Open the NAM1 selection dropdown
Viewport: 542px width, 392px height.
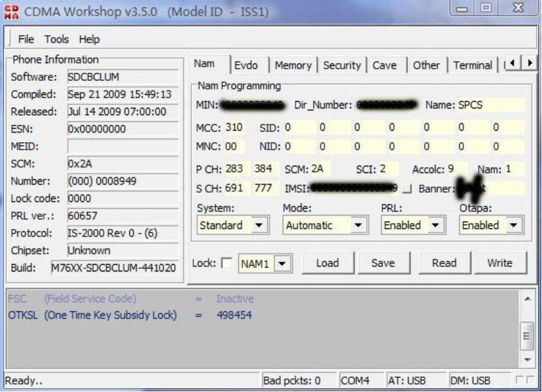tap(265, 264)
